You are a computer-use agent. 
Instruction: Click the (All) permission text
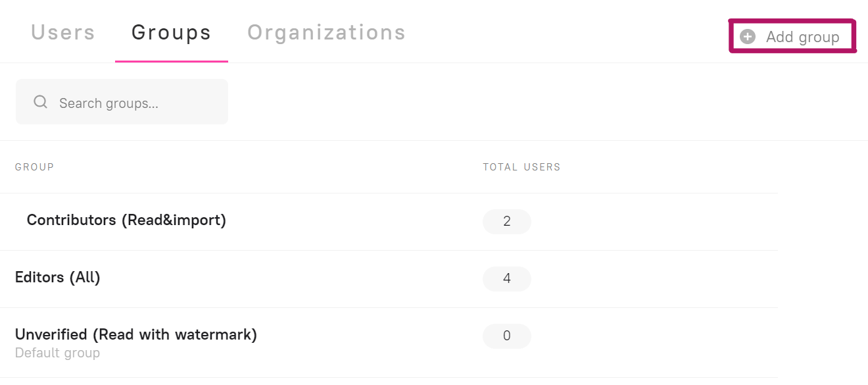click(x=85, y=278)
